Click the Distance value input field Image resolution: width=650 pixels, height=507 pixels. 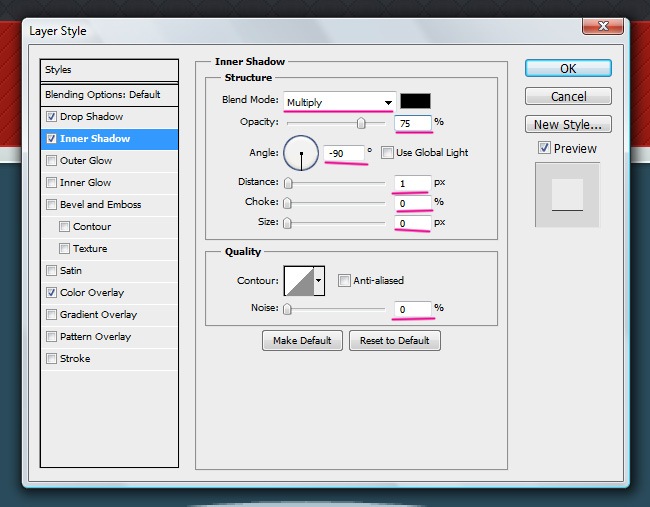pos(412,183)
